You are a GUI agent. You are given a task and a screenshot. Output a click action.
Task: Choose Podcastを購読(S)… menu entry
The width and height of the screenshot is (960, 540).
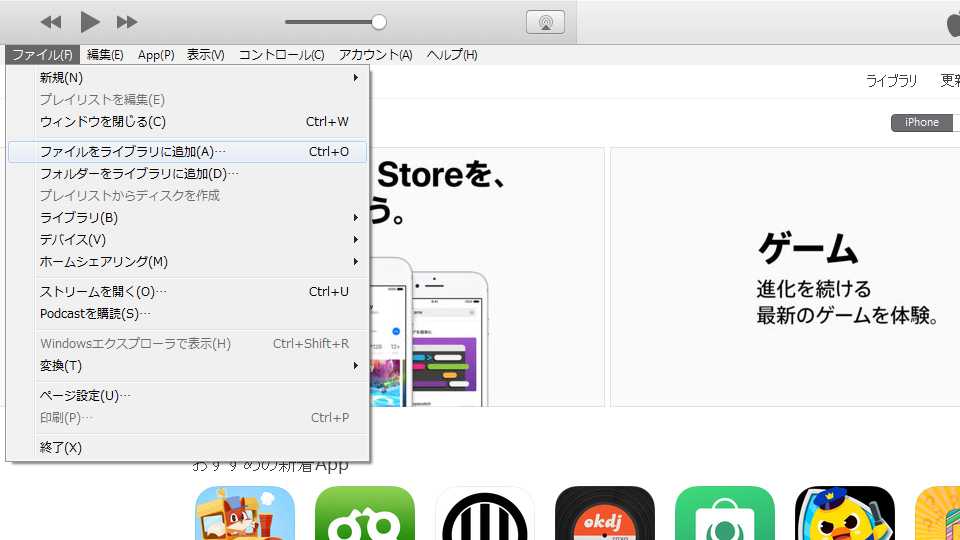click(187, 313)
